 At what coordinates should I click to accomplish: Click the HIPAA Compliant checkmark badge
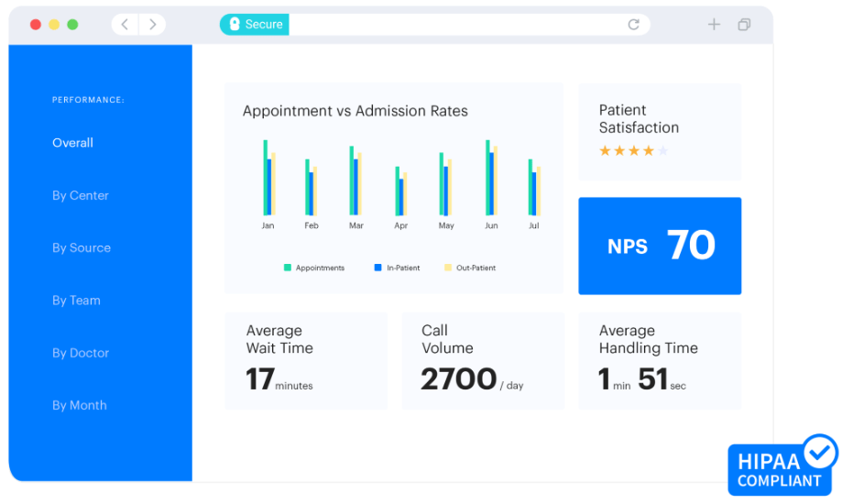click(x=819, y=452)
